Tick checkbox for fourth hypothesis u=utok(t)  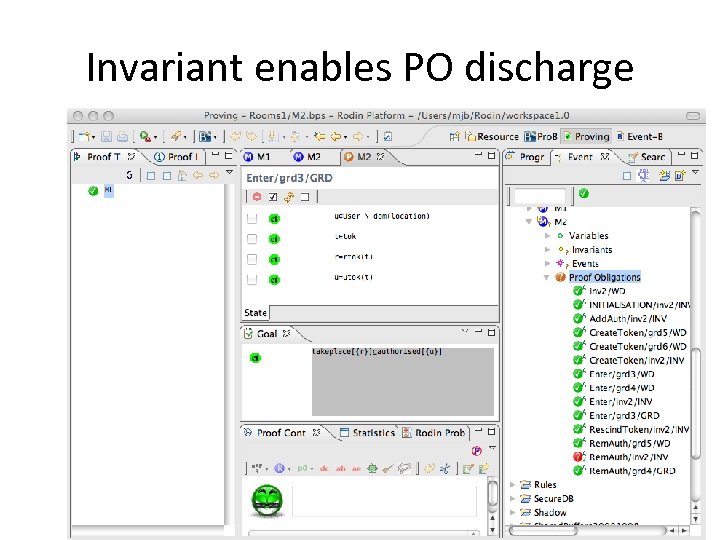coord(252,279)
